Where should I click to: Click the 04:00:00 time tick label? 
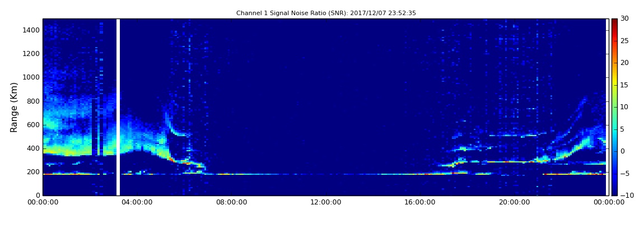tap(137, 202)
